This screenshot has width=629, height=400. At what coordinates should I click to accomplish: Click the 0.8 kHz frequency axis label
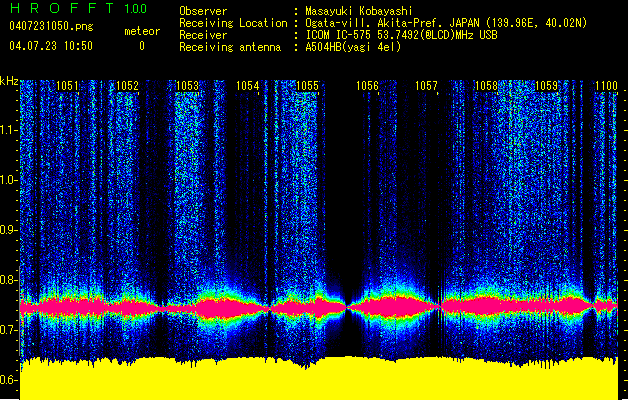tap(8, 280)
